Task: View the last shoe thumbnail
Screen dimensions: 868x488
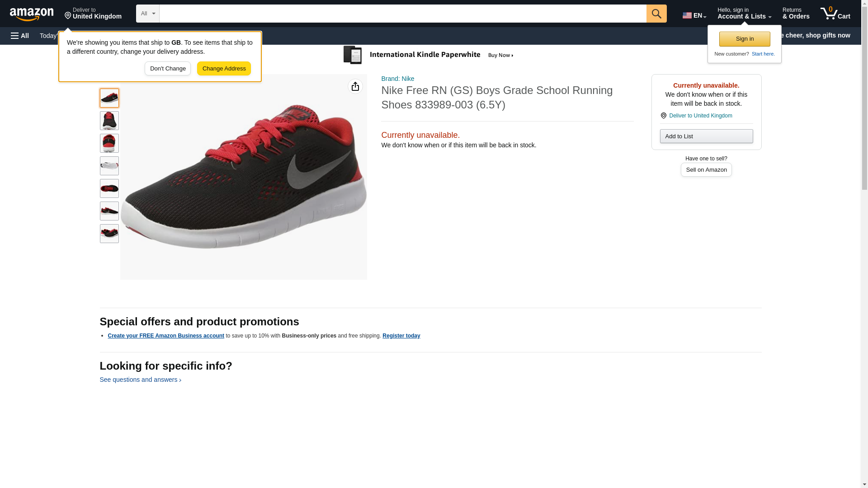Action: (x=109, y=234)
